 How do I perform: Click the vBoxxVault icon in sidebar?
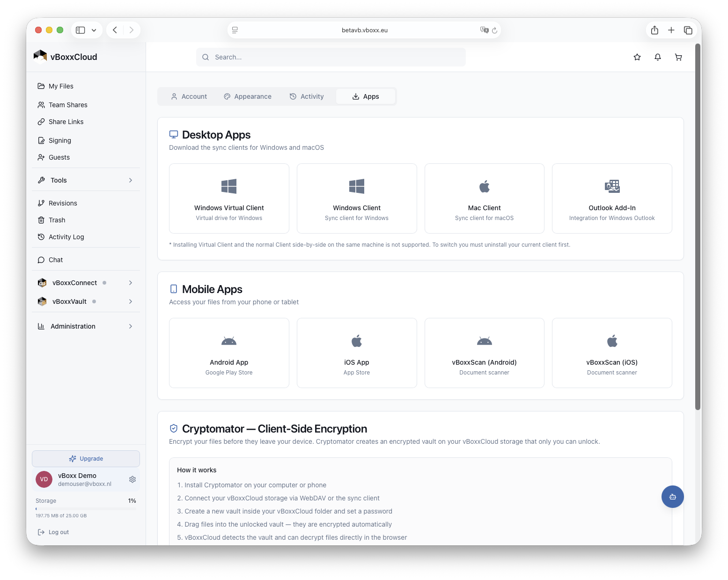pos(42,301)
